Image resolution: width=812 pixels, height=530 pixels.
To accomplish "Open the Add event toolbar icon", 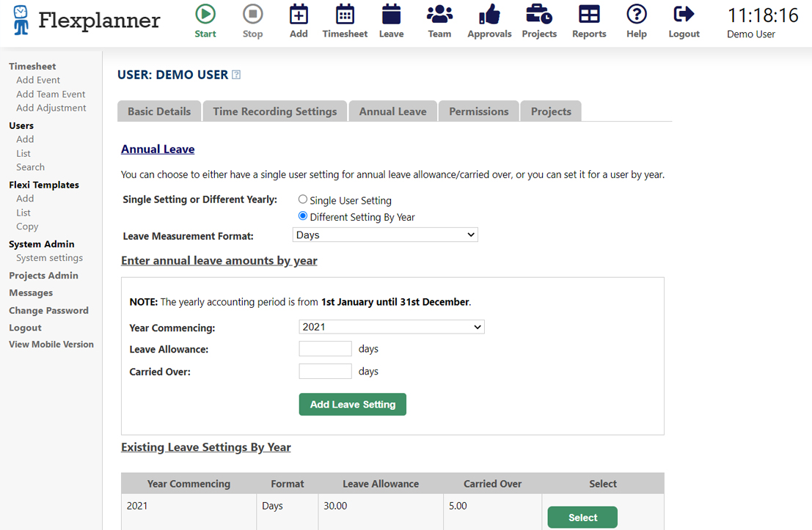I will coord(299,14).
